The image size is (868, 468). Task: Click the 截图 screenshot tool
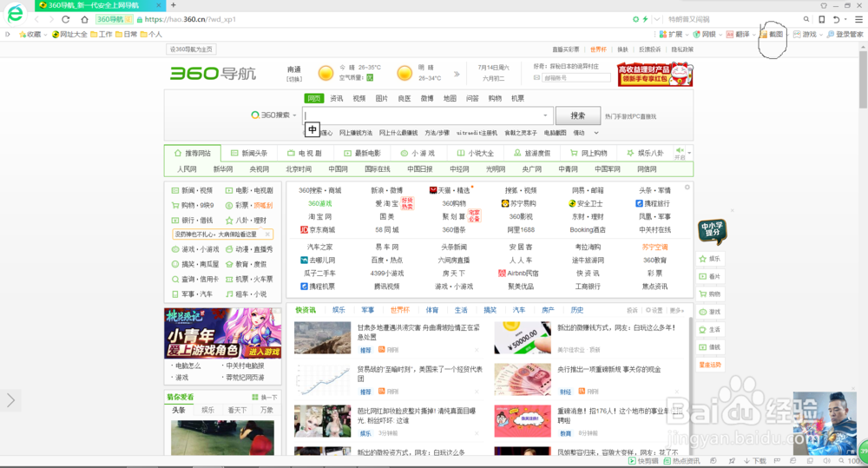point(773,35)
